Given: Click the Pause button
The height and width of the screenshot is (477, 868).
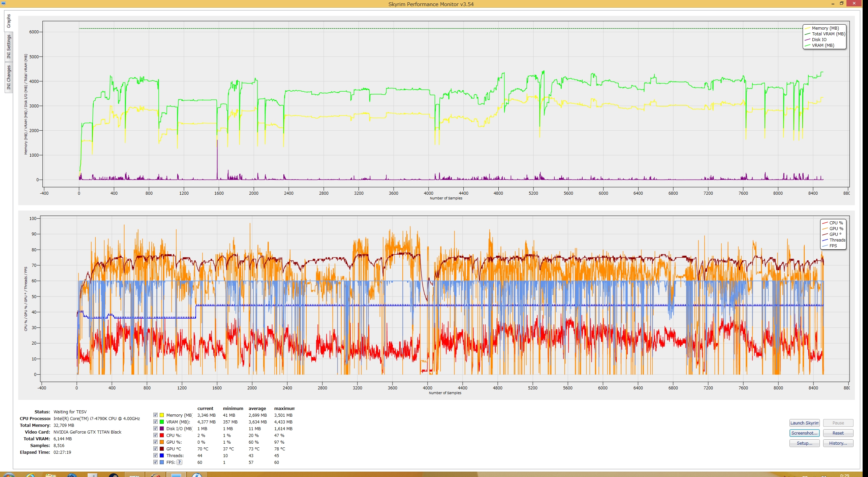Looking at the screenshot, I should tap(838, 423).
